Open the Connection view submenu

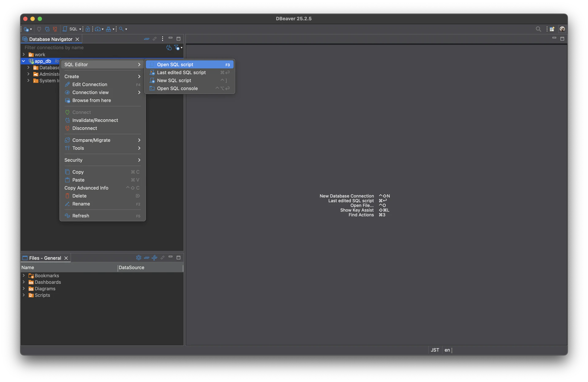tap(103, 92)
